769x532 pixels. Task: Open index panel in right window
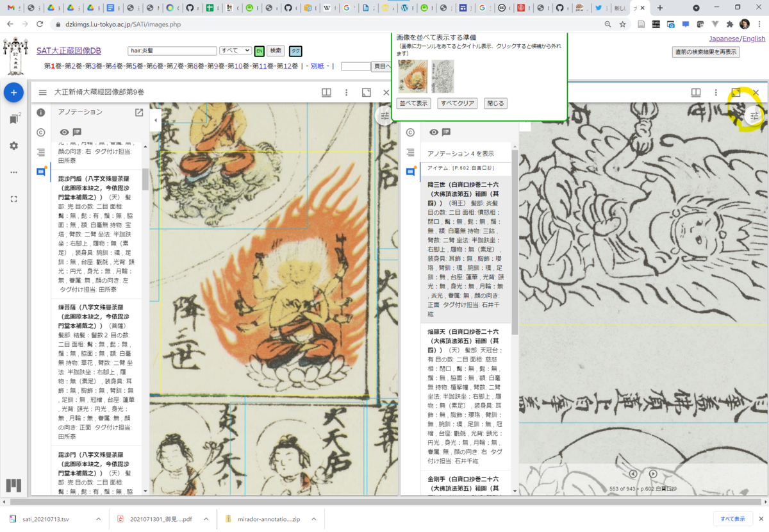(x=410, y=152)
